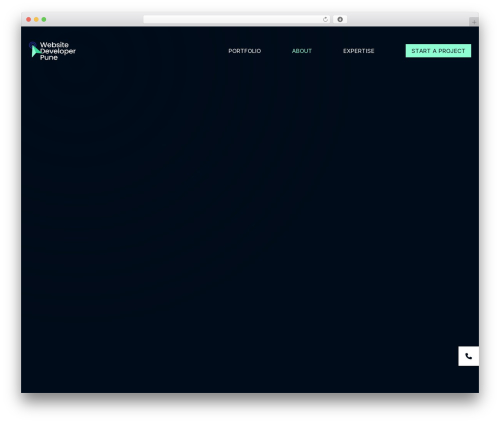This screenshot has width=500, height=423.
Task: Minimize the window with yellow button
Action: (x=36, y=19)
